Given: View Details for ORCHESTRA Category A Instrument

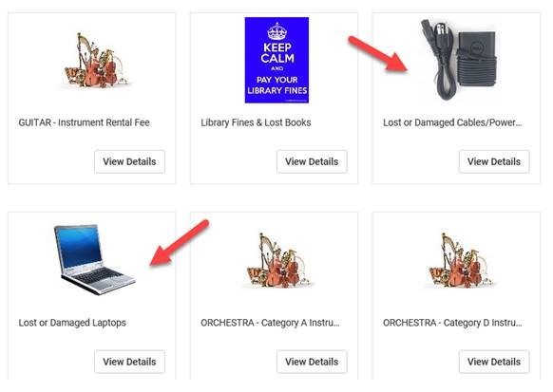Looking at the screenshot, I should [312, 362].
